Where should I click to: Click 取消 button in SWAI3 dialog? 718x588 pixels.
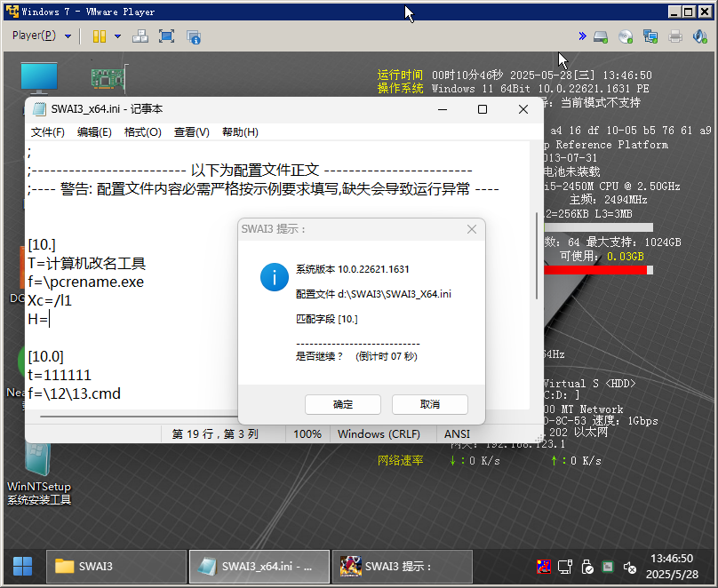[429, 404]
